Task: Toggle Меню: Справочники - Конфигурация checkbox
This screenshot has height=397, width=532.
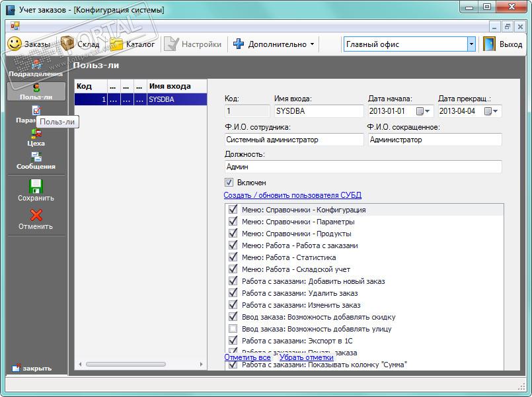Action: [233, 210]
